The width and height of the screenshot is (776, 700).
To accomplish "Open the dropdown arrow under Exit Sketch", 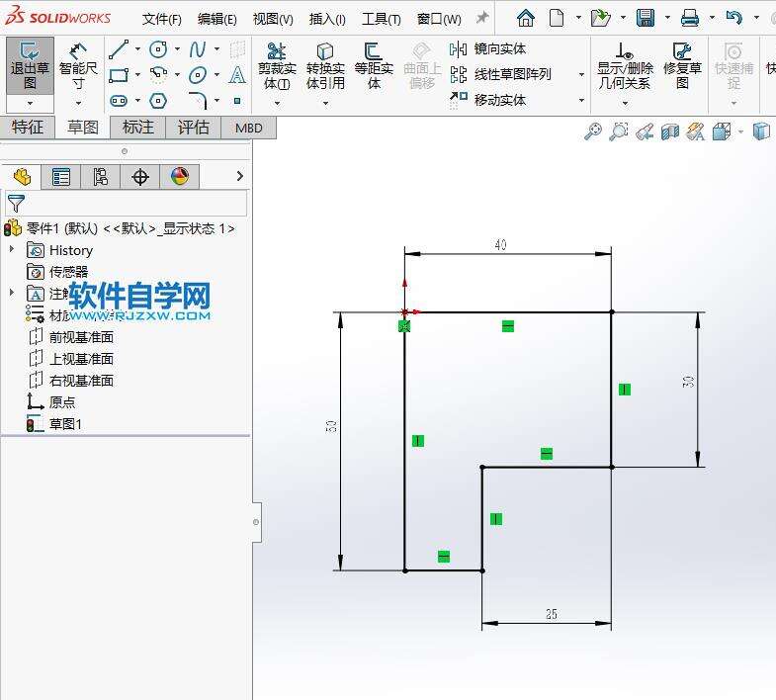I will pos(30,103).
